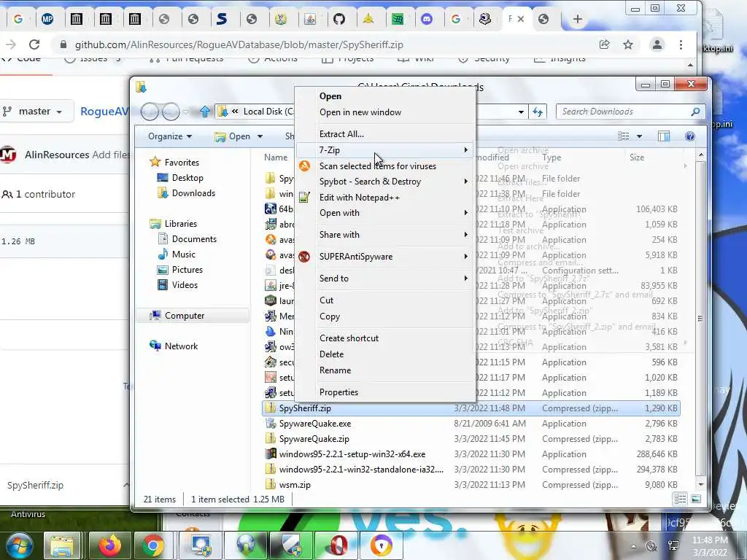Click the AlinResources author link
747x560 pixels.
click(x=57, y=155)
